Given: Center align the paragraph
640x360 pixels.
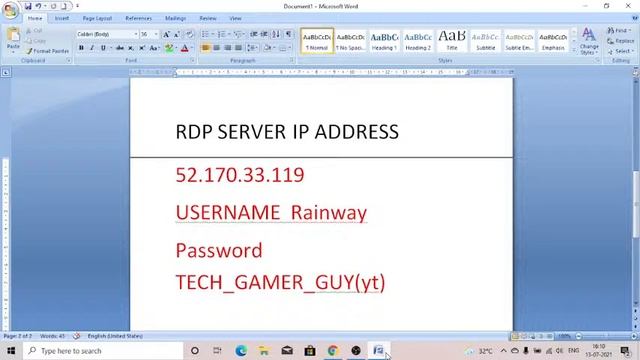Looking at the screenshot, I should (x=217, y=48).
